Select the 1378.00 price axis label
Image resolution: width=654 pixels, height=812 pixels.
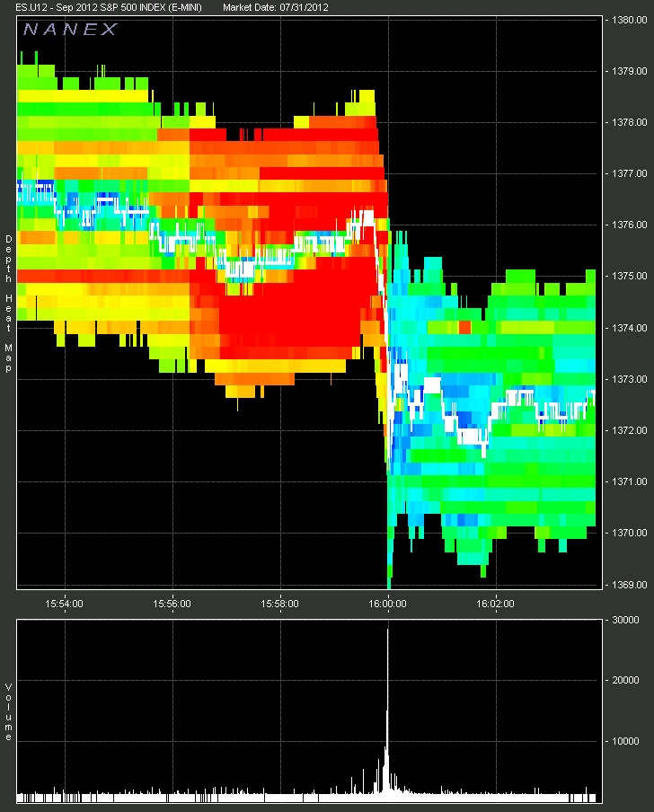tap(629, 123)
